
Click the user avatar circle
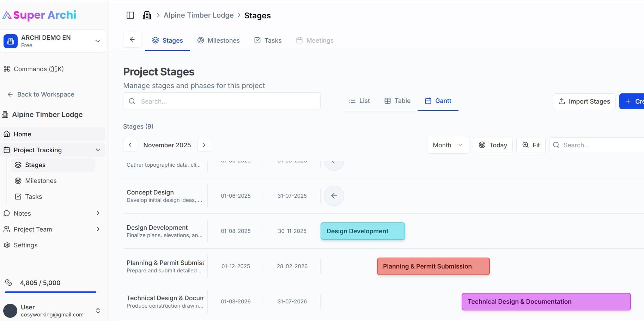pyautogui.click(x=10, y=311)
